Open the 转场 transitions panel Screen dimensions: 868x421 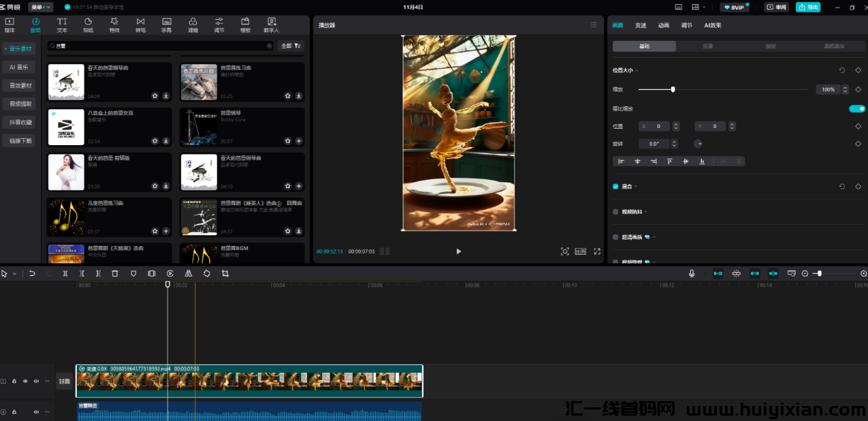click(x=140, y=25)
